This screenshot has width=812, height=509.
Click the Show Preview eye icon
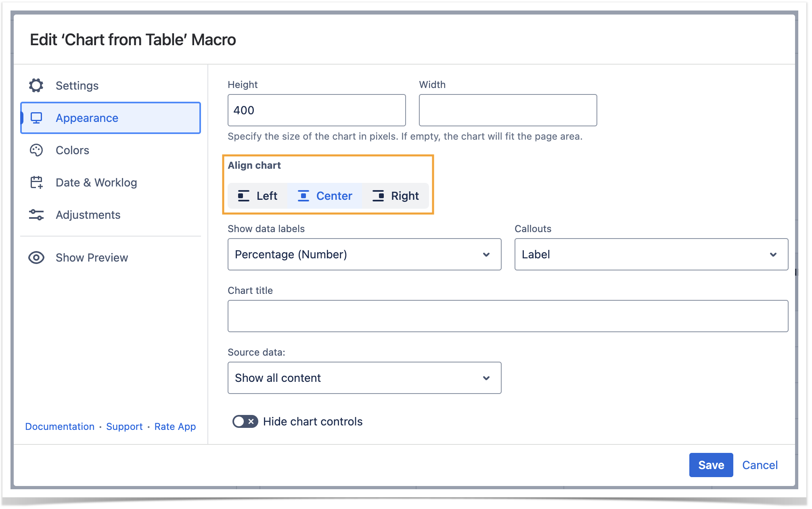[36, 258]
